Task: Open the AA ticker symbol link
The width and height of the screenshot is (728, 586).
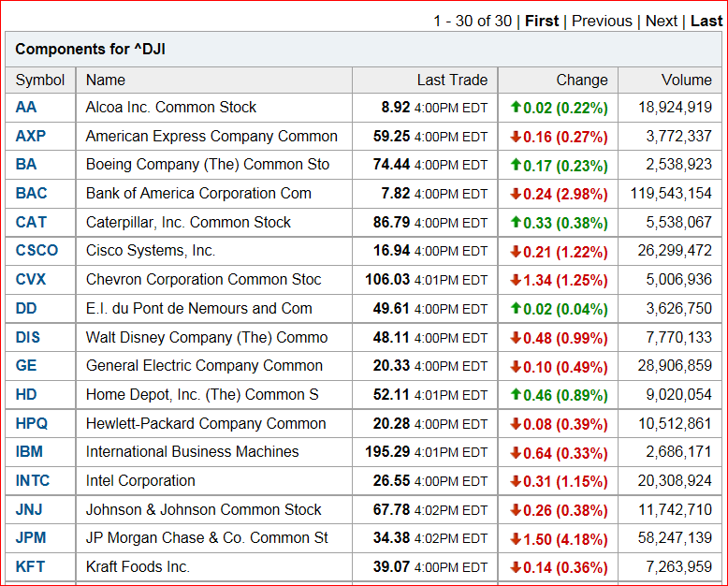Action: coord(26,108)
